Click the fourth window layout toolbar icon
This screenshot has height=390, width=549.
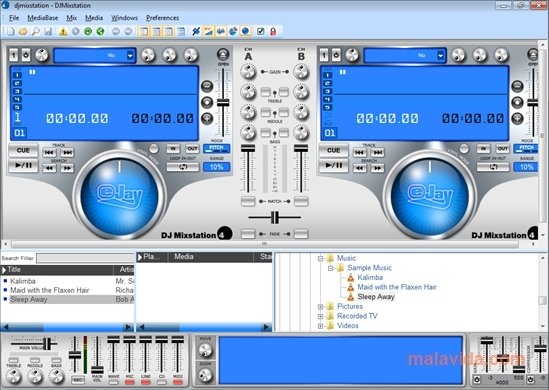pos(181,32)
